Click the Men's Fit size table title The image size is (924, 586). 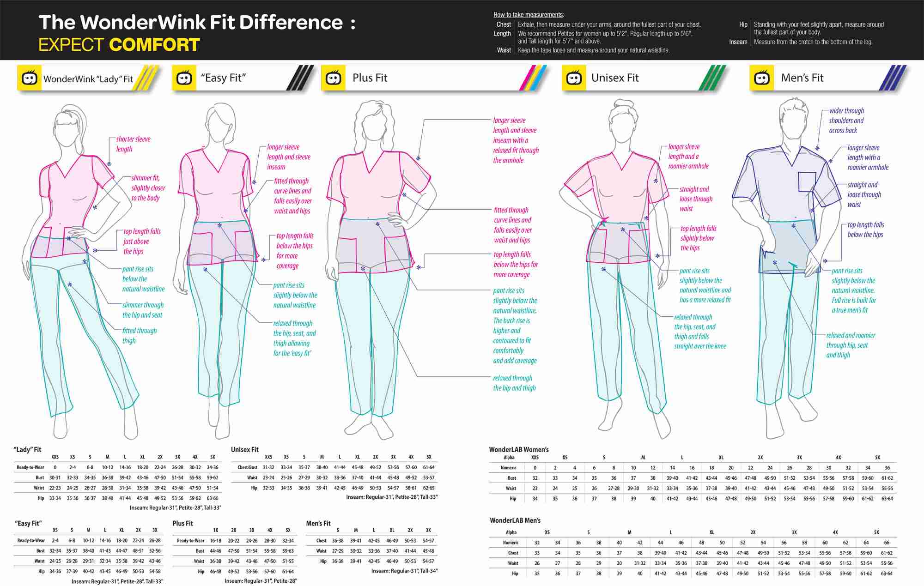318,523
